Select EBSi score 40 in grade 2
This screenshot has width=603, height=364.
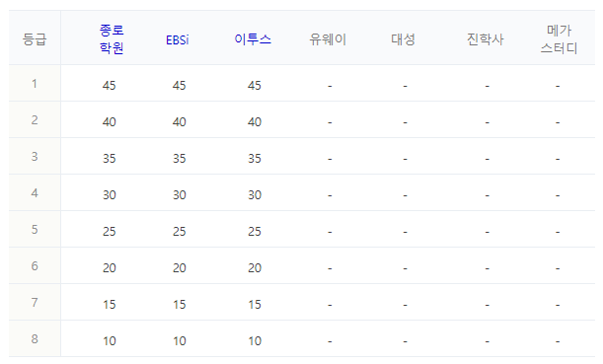tap(180, 122)
